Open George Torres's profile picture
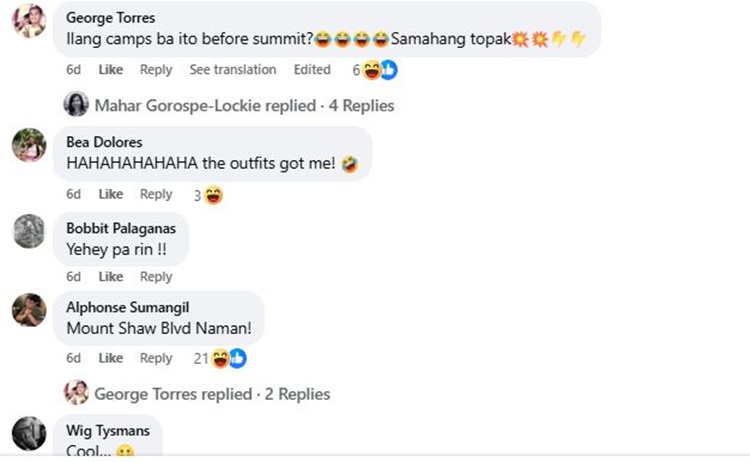This screenshot has height=462, width=750. click(29, 20)
